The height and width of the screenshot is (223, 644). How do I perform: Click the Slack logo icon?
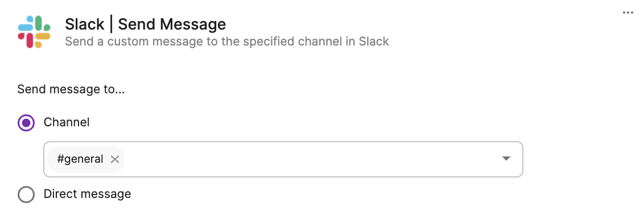[x=34, y=32]
